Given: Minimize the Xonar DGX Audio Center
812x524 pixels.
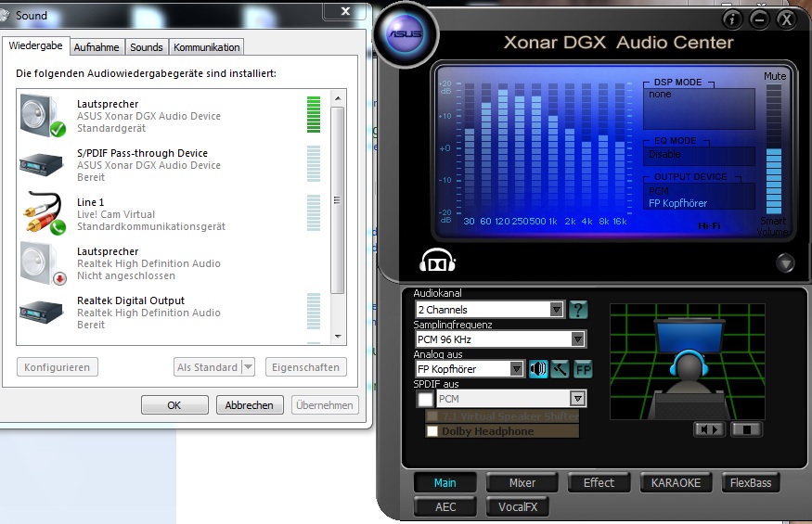Looking at the screenshot, I should (x=759, y=19).
